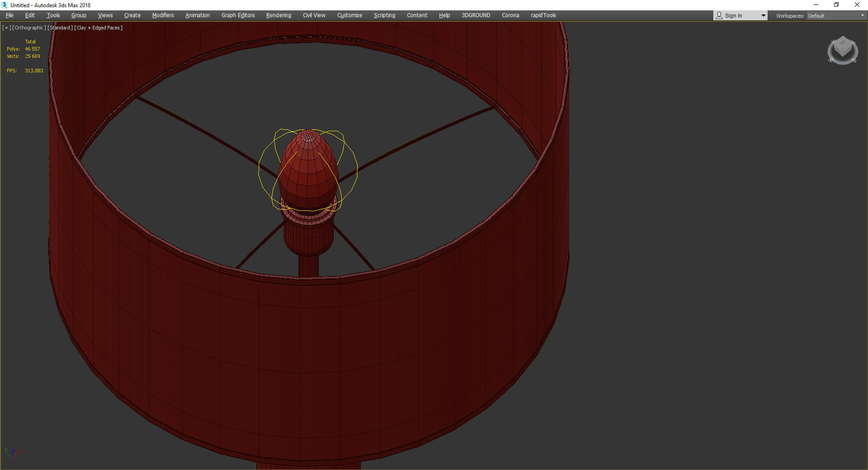Image resolution: width=868 pixels, height=470 pixels.
Task: Open the Customize menu
Action: click(x=350, y=15)
